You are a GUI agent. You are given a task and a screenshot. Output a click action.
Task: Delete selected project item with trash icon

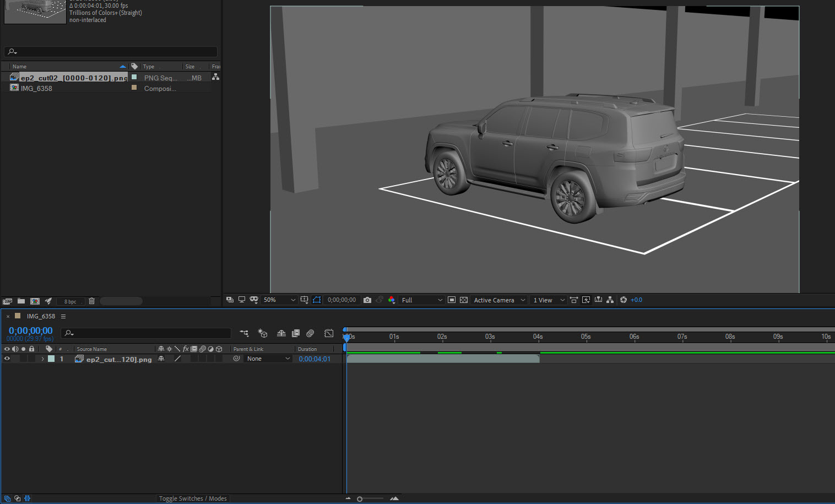point(92,301)
